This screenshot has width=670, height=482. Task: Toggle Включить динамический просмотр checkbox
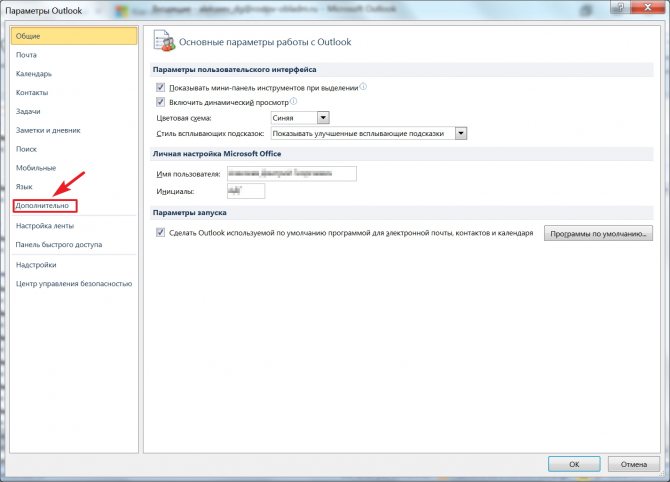click(x=160, y=102)
